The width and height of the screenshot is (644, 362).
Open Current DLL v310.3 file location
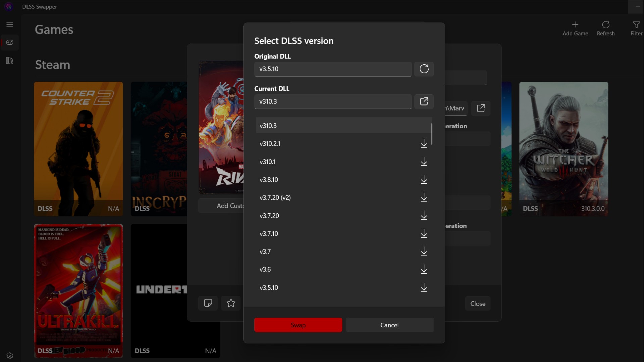[x=424, y=101]
